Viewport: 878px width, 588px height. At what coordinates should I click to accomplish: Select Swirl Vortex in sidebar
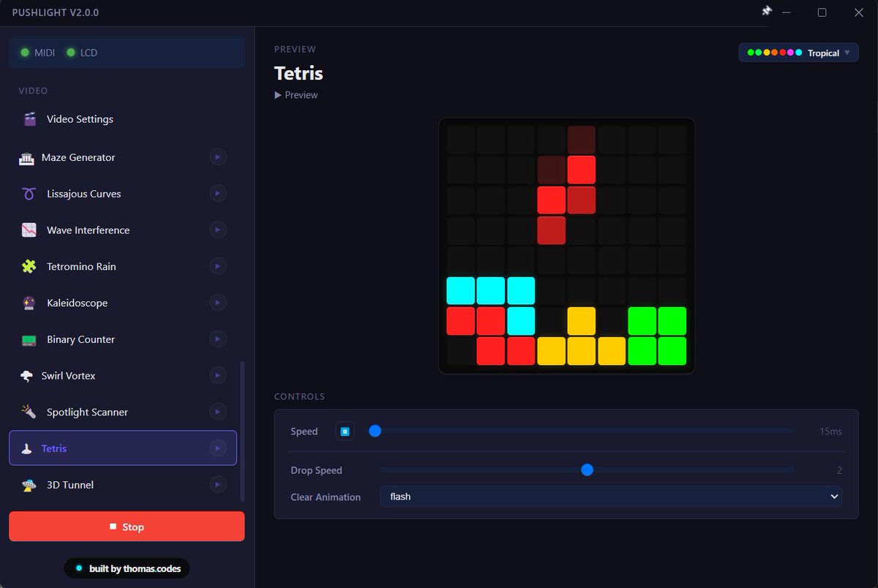click(123, 376)
